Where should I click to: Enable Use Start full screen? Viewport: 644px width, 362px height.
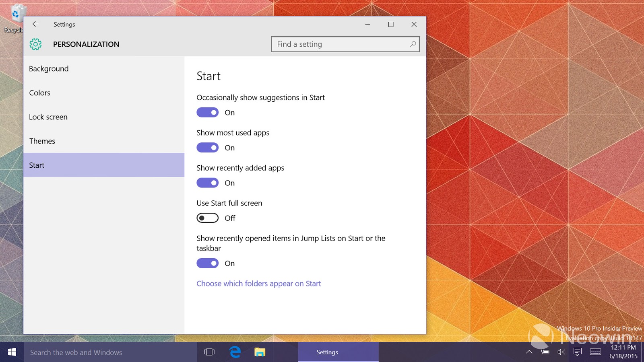(208, 218)
